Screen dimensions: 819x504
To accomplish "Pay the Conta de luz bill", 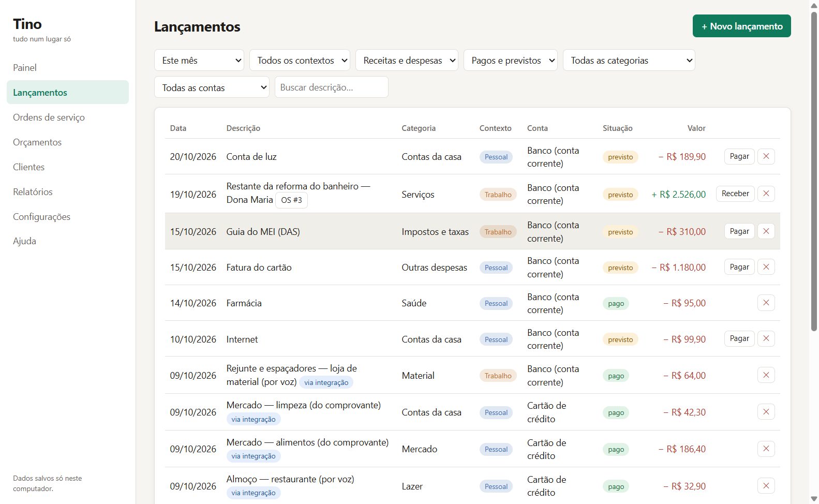I will pyautogui.click(x=739, y=156).
